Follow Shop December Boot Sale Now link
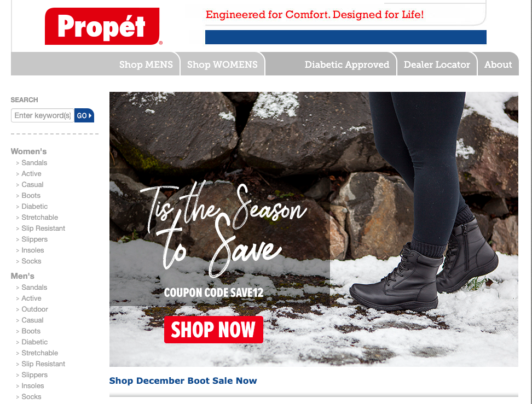 (x=183, y=380)
